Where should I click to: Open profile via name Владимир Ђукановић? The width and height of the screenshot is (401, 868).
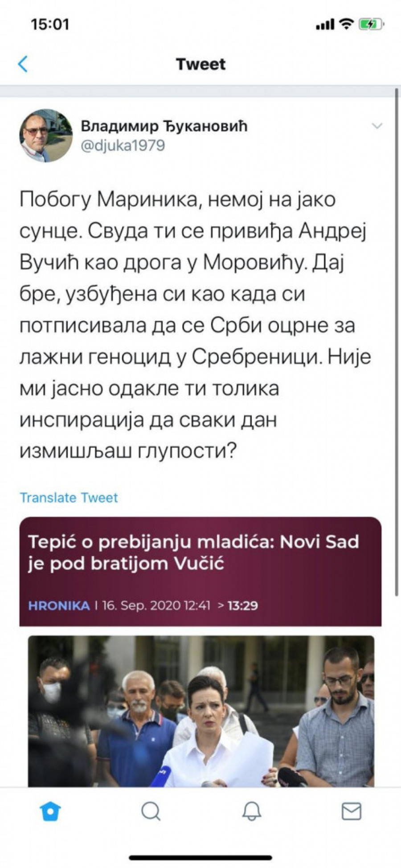click(164, 126)
